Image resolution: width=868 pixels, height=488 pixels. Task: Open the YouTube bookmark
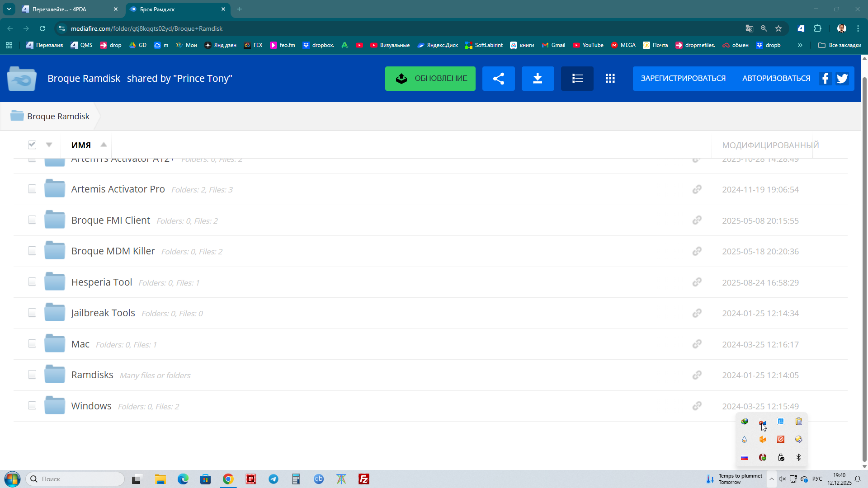[588, 45]
